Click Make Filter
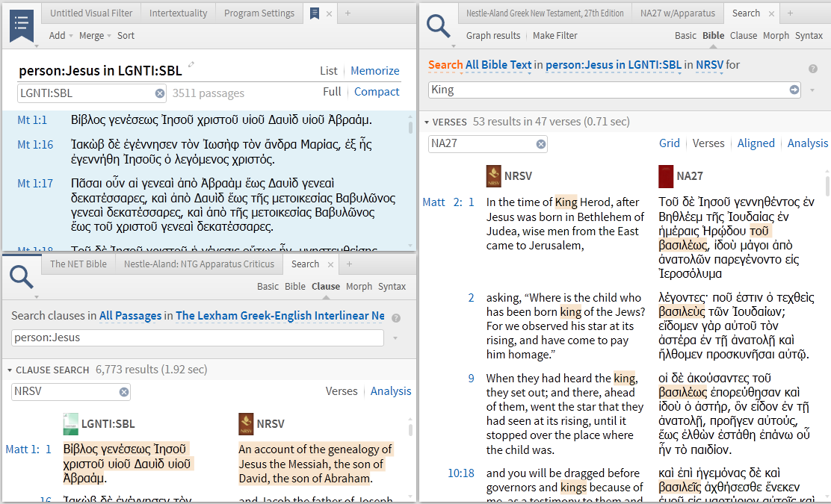Image resolution: width=831 pixels, height=504 pixels. coord(555,36)
